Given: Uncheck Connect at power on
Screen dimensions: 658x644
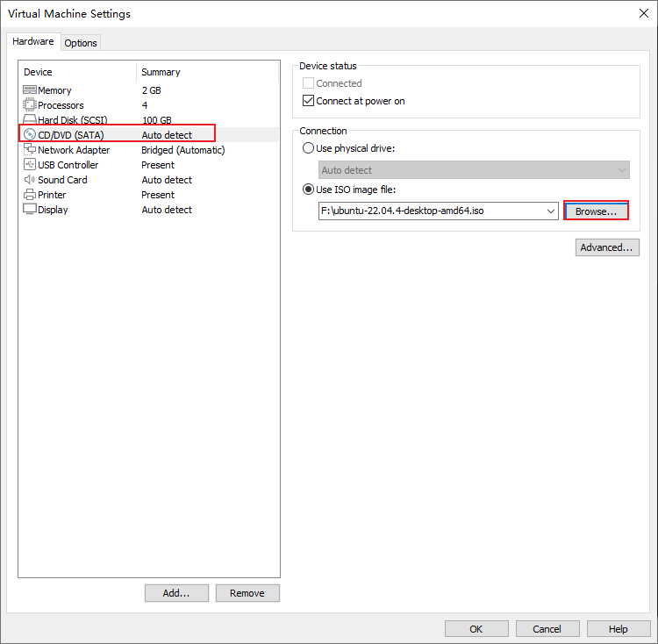Looking at the screenshot, I should pos(308,101).
